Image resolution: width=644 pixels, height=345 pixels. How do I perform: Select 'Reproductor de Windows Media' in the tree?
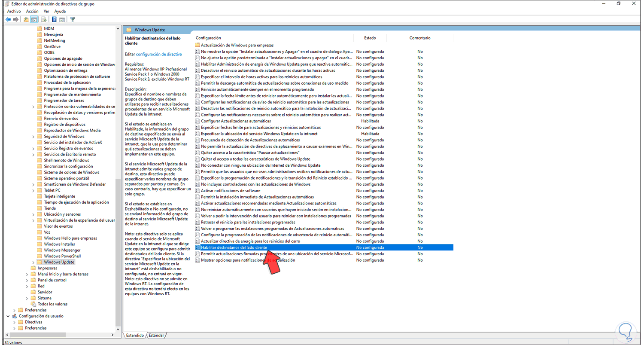pyautogui.click(x=72, y=131)
